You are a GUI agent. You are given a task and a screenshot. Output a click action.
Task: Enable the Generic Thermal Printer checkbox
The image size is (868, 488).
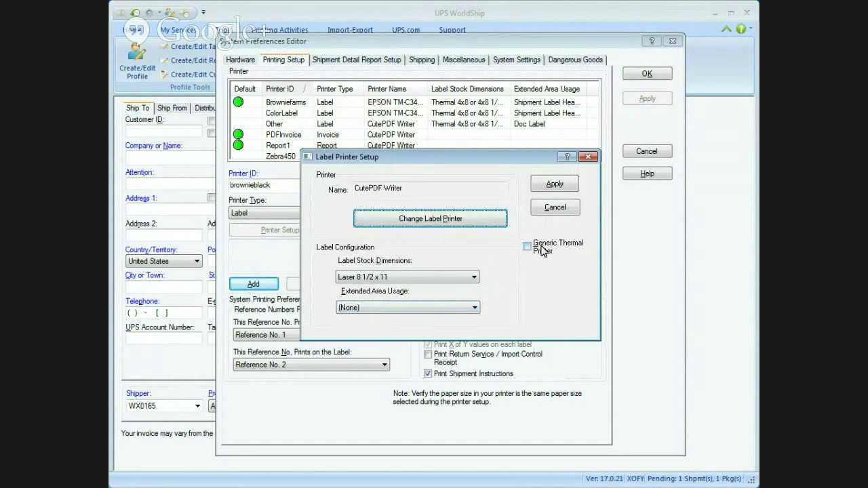click(527, 247)
